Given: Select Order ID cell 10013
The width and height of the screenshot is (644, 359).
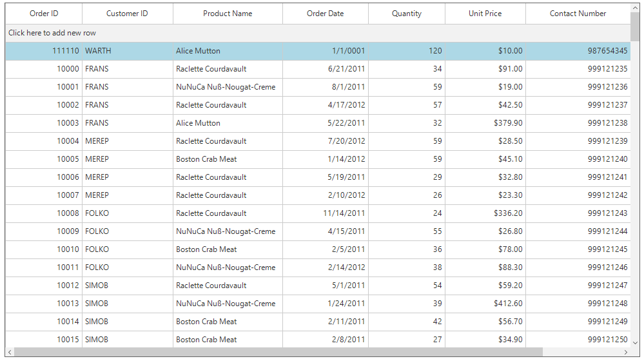Looking at the screenshot, I should 44,304.
